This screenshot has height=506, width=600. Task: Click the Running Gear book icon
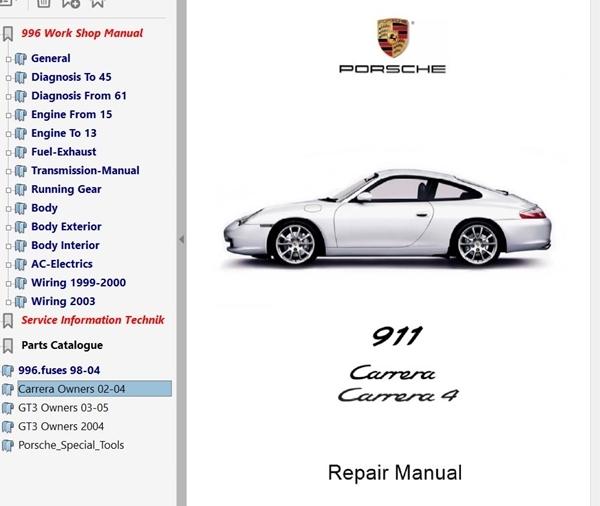pos(21,190)
